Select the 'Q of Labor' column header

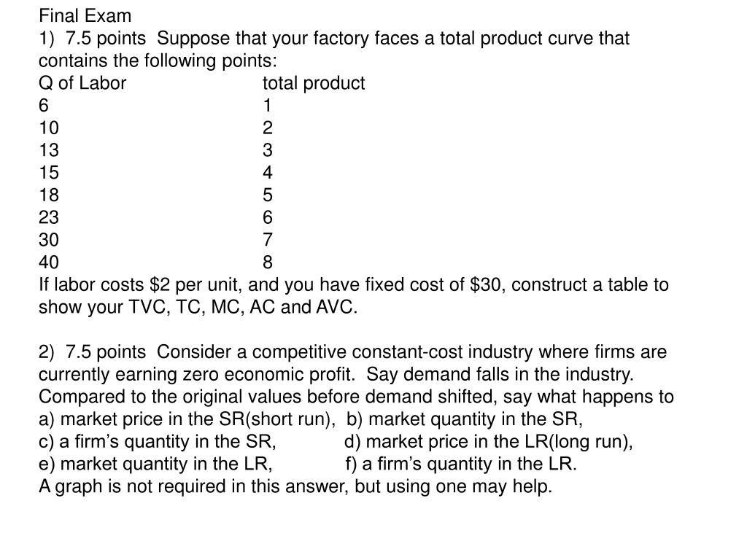82,83
